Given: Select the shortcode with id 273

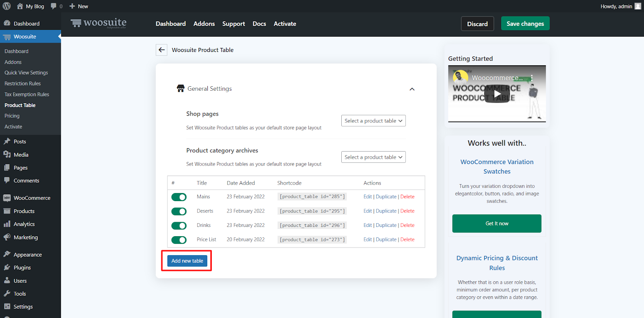Looking at the screenshot, I should coord(312,239).
